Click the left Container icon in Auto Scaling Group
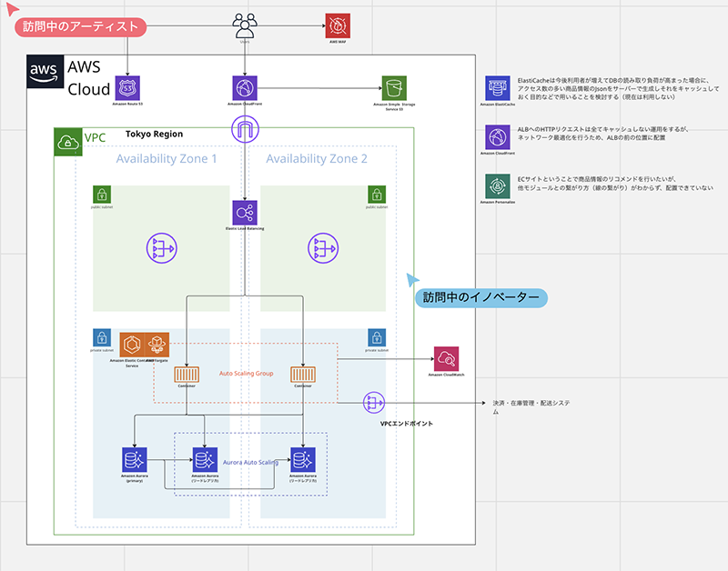Image resolution: width=728 pixels, height=571 pixels. click(187, 375)
